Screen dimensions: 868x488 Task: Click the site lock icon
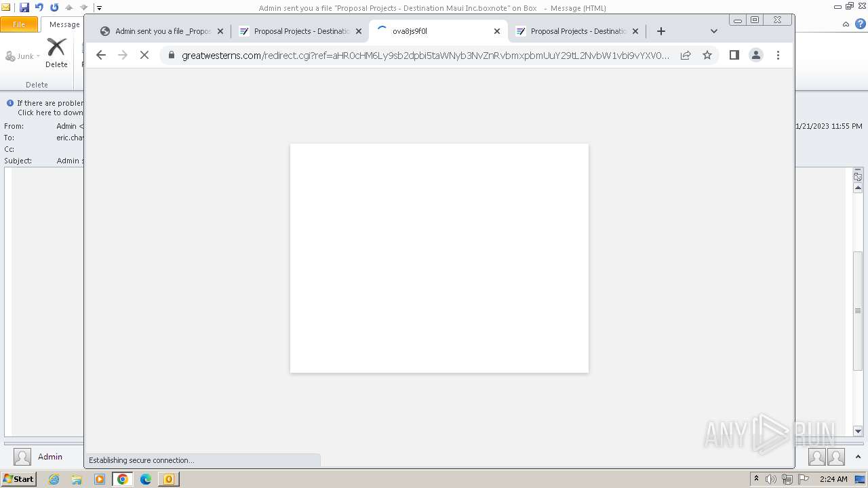(171, 56)
